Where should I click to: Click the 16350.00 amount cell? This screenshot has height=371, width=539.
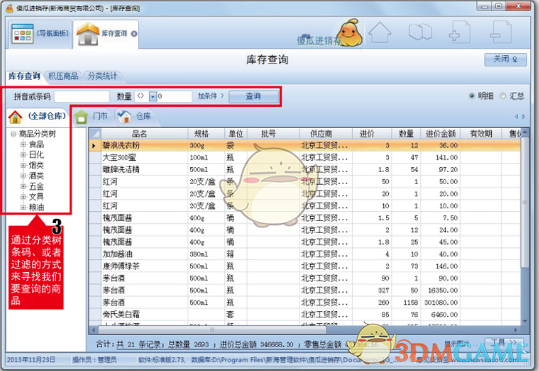pos(440,291)
